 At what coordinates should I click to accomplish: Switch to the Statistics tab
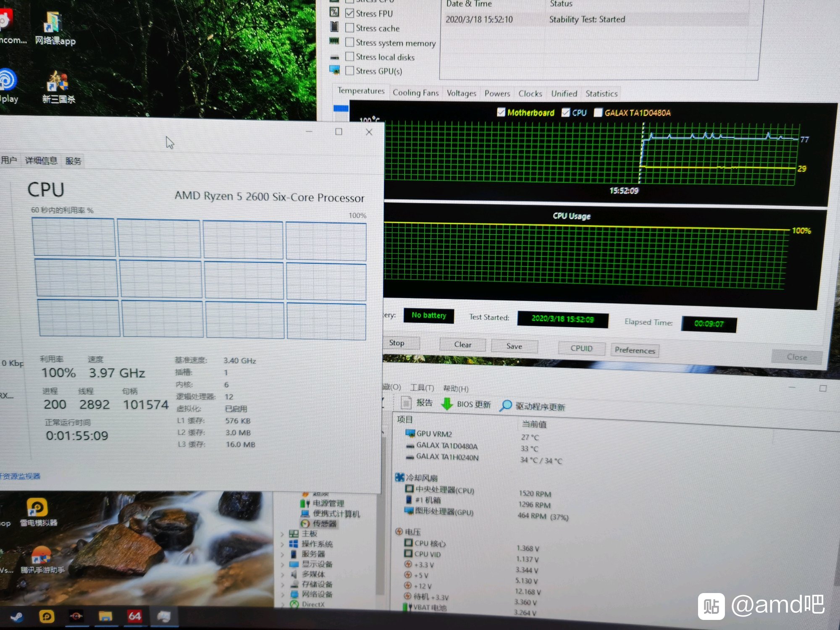(x=601, y=94)
